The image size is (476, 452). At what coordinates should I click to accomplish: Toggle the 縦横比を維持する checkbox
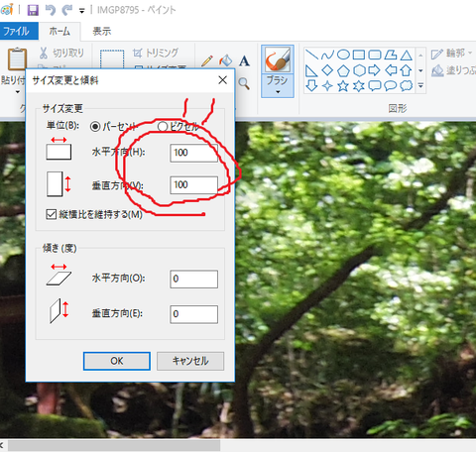[51, 214]
